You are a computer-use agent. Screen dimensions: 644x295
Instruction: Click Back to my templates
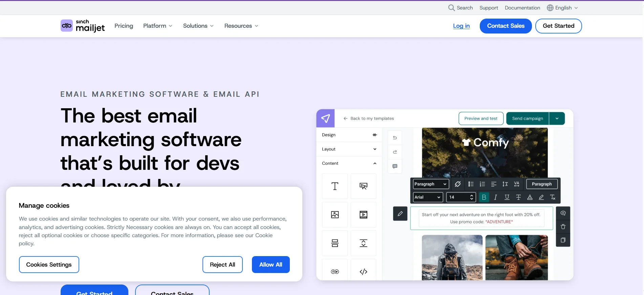pyautogui.click(x=368, y=118)
